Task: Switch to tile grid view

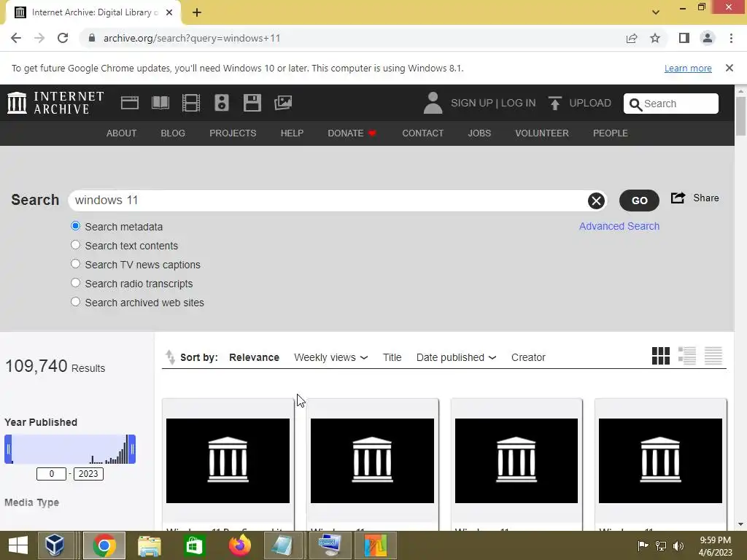Action: [x=661, y=356]
